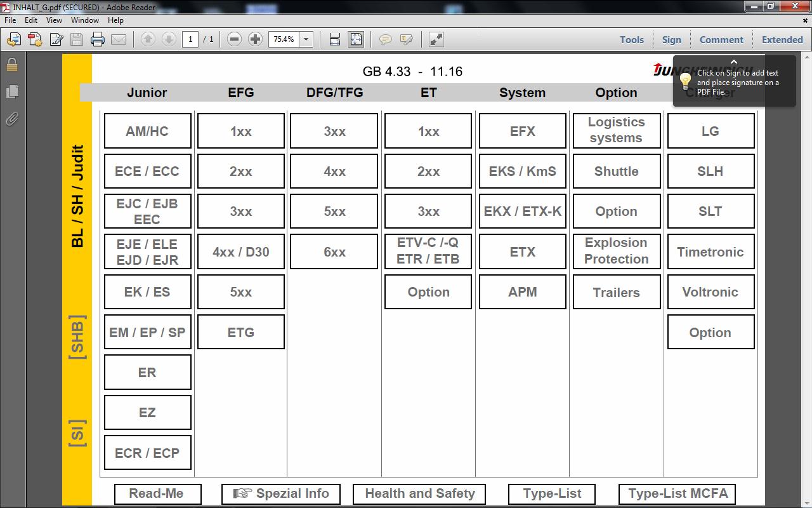Select Fit one full page icon
812x508 pixels.
click(356, 39)
